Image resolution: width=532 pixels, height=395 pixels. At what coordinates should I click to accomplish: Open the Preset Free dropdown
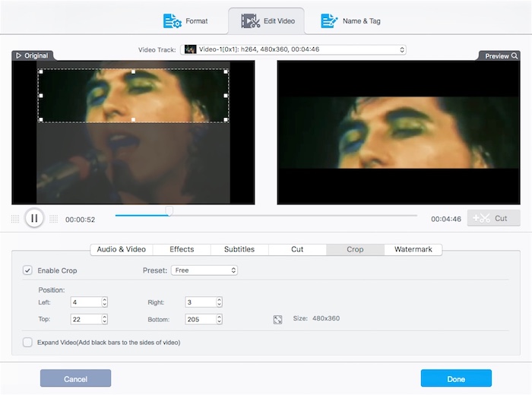tap(204, 270)
